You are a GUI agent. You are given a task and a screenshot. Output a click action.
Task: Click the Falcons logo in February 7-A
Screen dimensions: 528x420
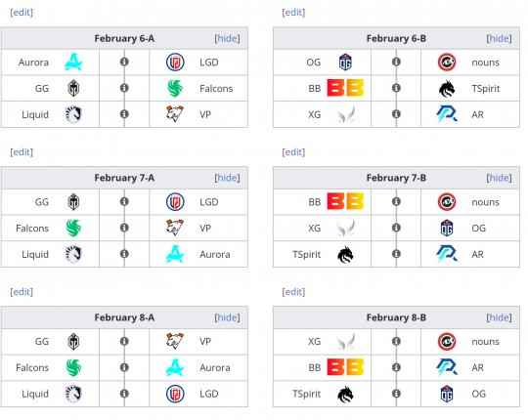click(x=73, y=228)
